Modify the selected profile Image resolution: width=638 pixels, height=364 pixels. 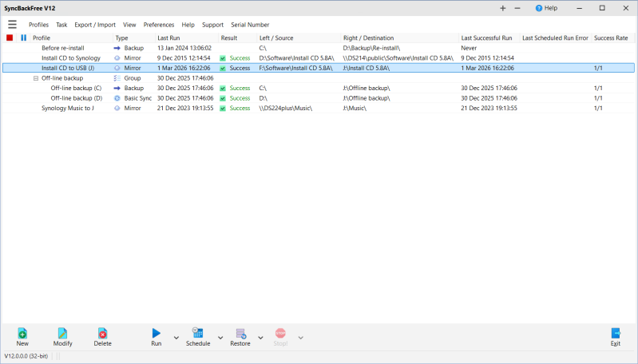point(62,337)
